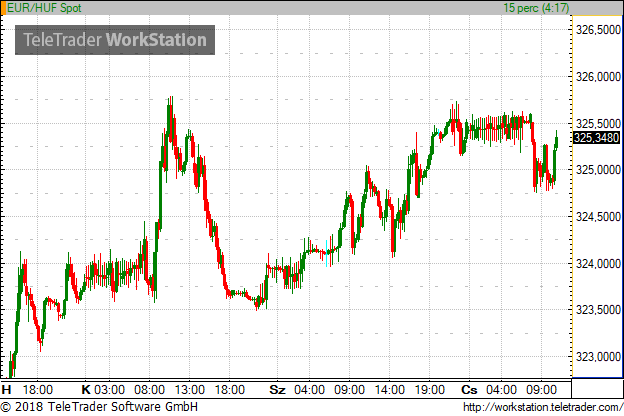Click the 03:00 time label after K
Screen dimensions: 624x416
coord(109,389)
